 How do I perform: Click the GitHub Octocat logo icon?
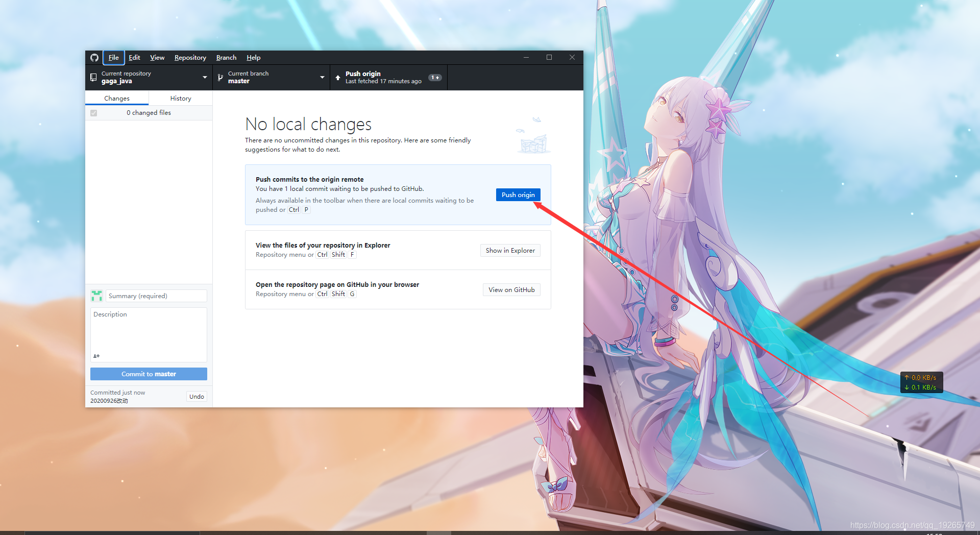94,58
